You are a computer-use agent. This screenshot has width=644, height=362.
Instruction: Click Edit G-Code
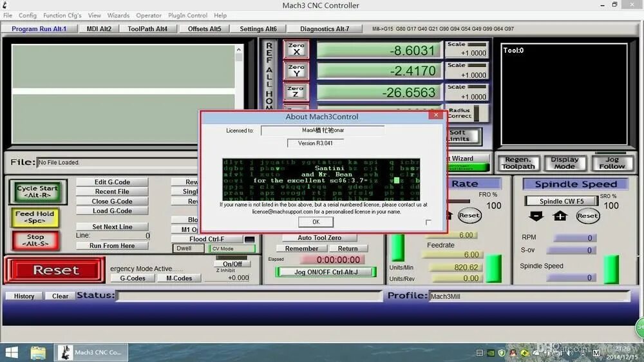pos(112,182)
